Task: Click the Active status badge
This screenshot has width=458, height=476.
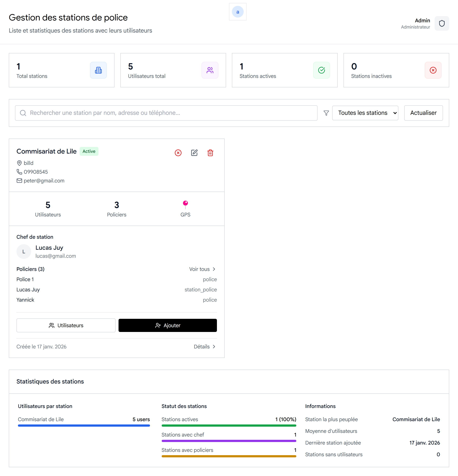Action: [x=89, y=151]
